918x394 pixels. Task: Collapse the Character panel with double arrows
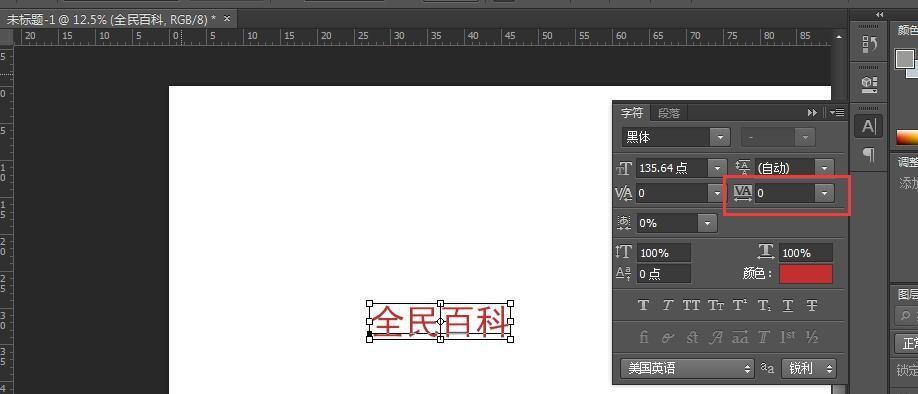point(812,112)
